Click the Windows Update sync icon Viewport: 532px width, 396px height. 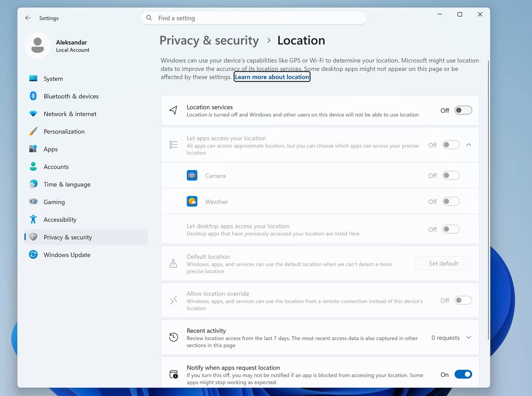click(33, 255)
